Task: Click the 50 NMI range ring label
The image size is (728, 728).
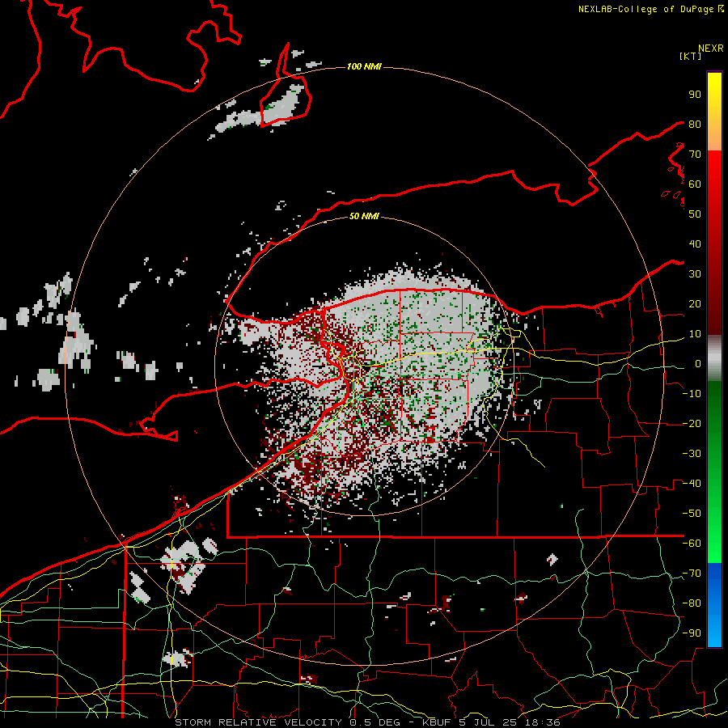Action: tap(364, 216)
